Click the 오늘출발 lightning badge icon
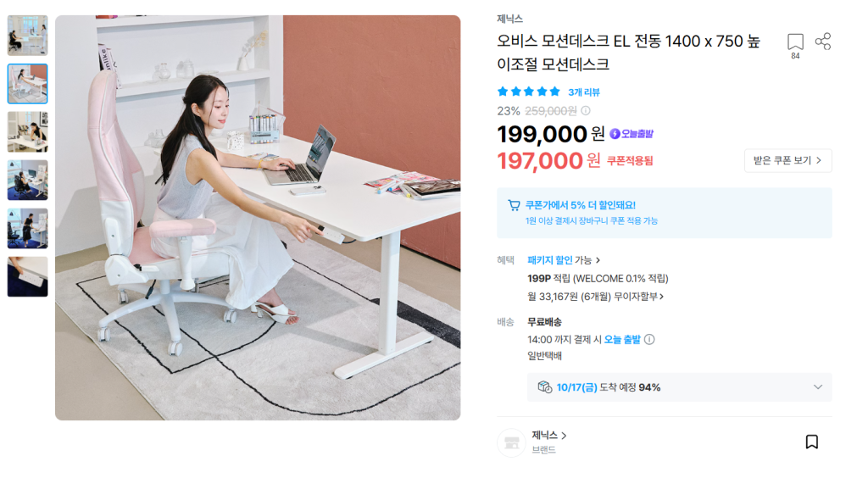 (615, 134)
